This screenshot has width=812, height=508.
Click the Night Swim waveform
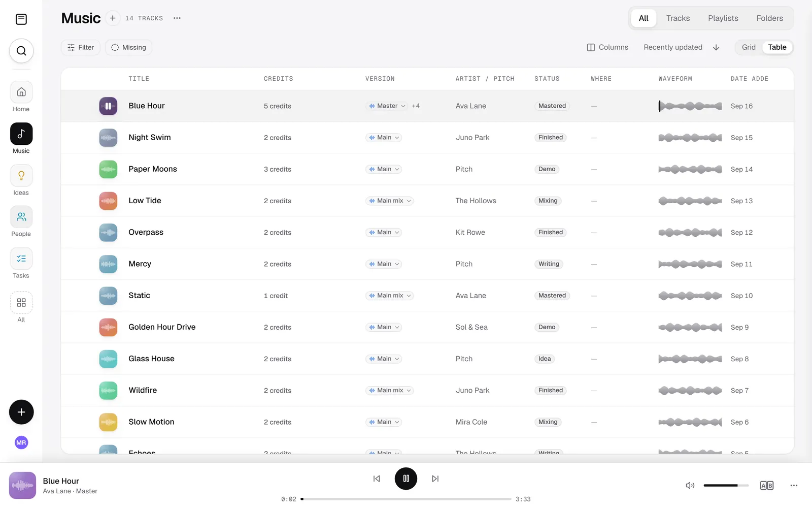point(690,138)
